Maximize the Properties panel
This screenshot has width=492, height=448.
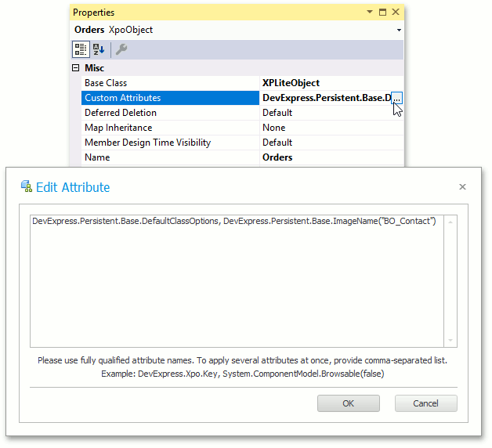(382, 13)
